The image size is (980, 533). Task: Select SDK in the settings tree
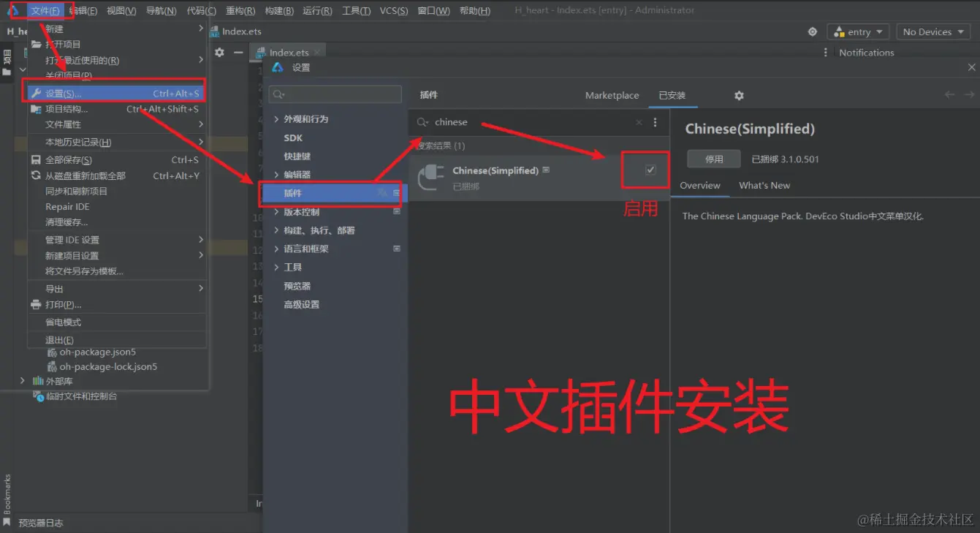293,138
